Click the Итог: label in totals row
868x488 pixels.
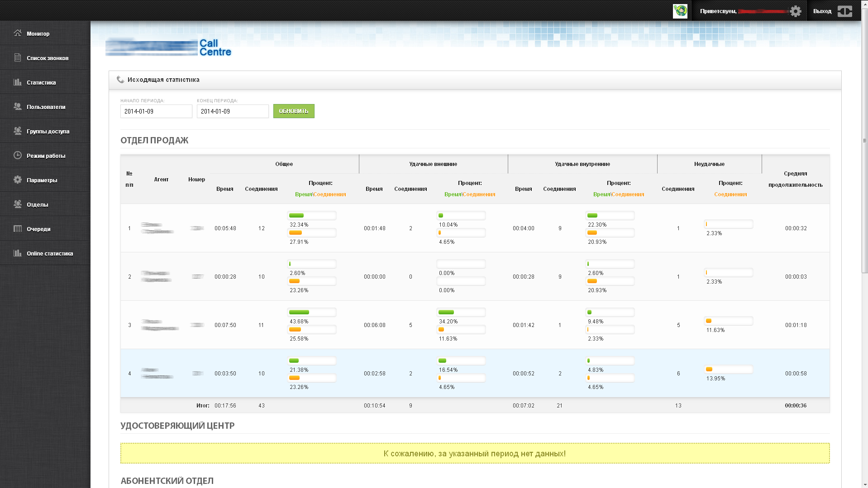tap(203, 406)
